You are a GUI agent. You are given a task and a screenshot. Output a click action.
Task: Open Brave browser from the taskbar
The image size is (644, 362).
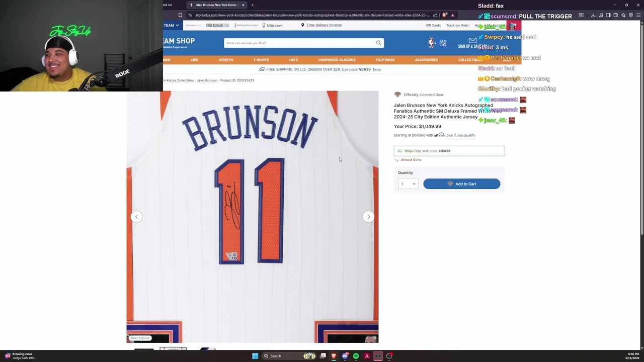click(334, 356)
